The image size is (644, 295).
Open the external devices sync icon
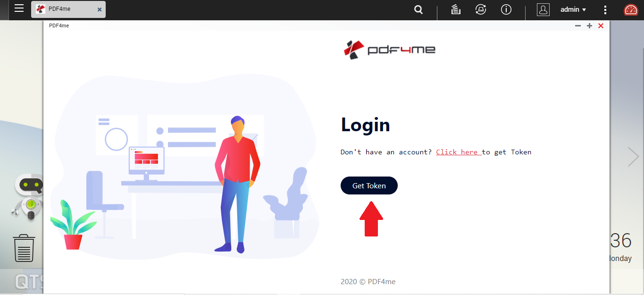point(481,9)
